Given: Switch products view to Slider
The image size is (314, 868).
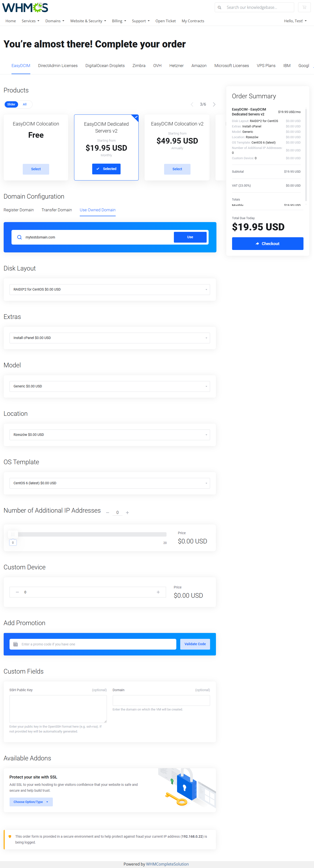Looking at the screenshot, I should 11,104.
